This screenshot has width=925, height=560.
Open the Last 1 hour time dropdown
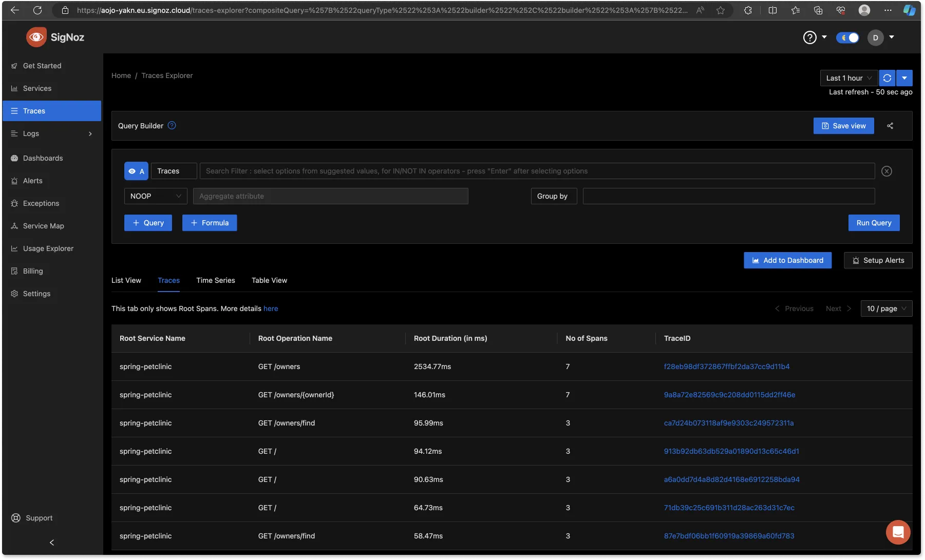[x=849, y=78]
